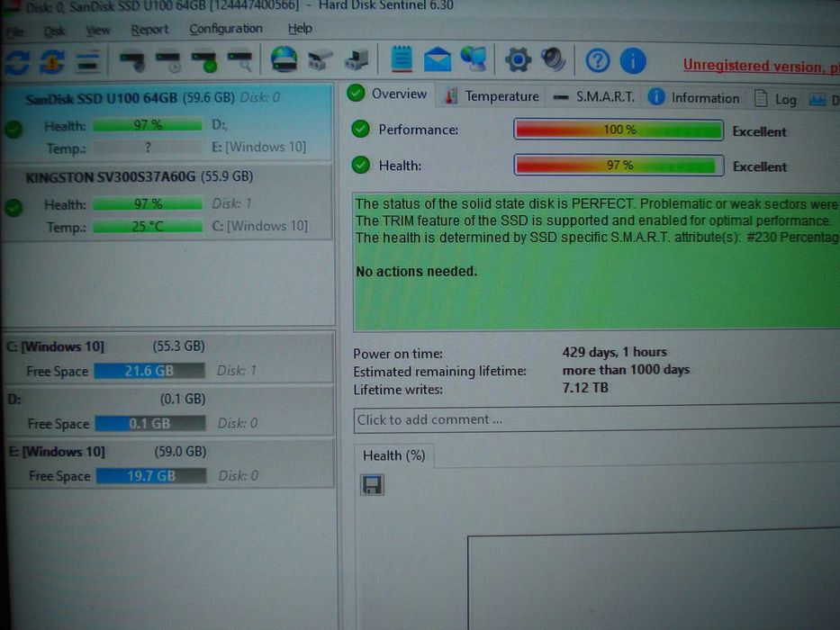The image size is (840, 630).
Task: Click the disk surface scan magnifier icon
Action: 240,61
